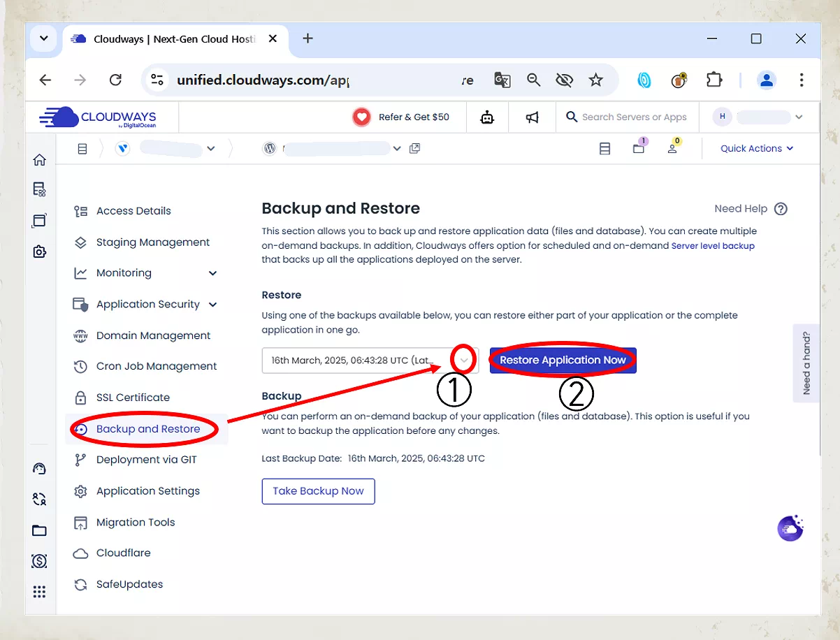Click the Search Servers or Apps field
Screen dimensions: 840x640
pos(634,117)
